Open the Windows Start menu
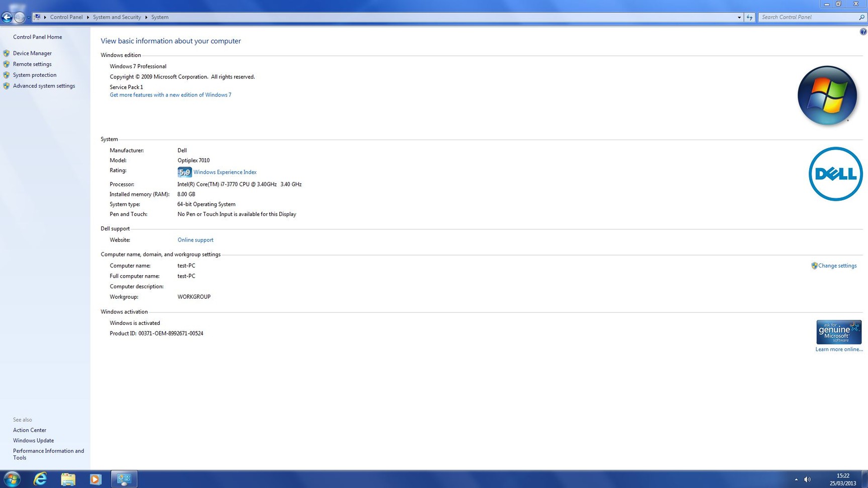This screenshot has height=488, width=868. tap(12, 479)
